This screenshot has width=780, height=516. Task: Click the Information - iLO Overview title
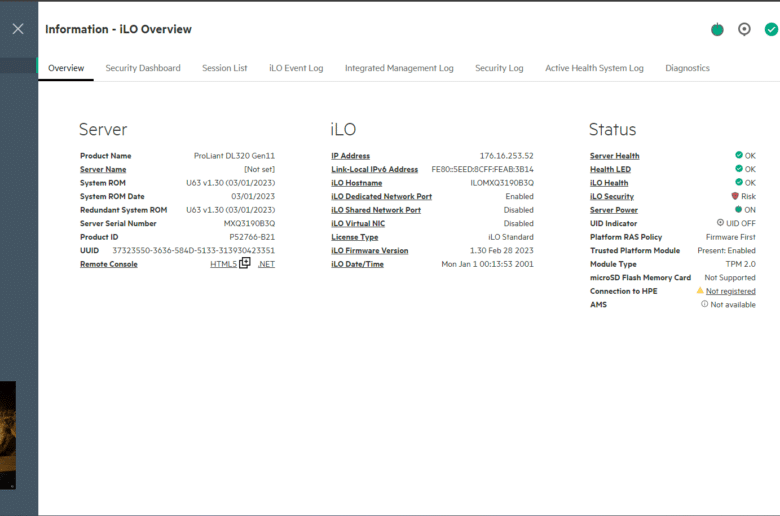click(x=118, y=29)
